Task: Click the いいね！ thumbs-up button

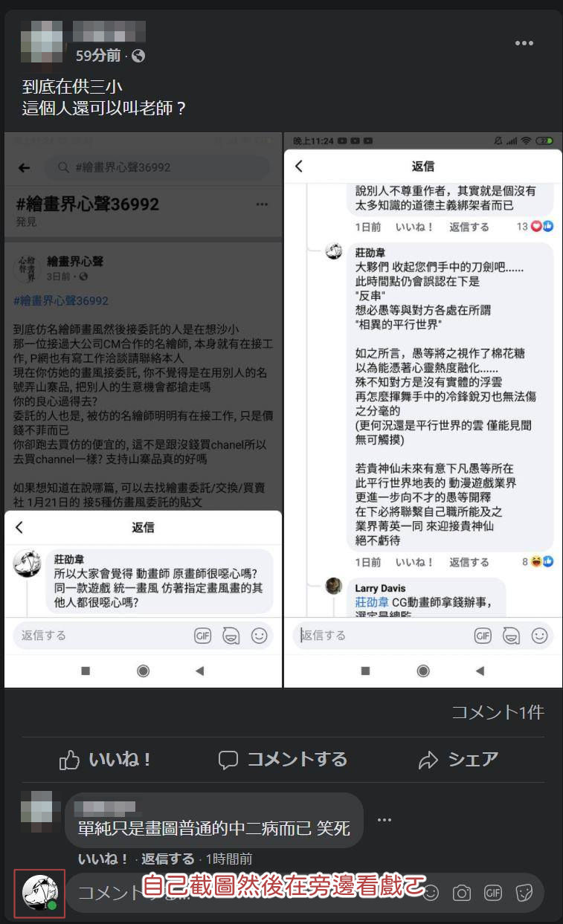Action: click(x=106, y=759)
